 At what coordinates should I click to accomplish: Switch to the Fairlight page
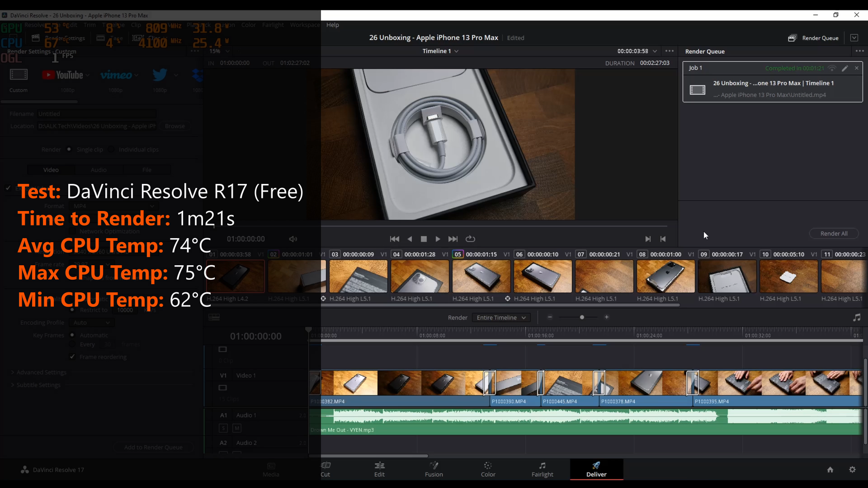(542, 469)
